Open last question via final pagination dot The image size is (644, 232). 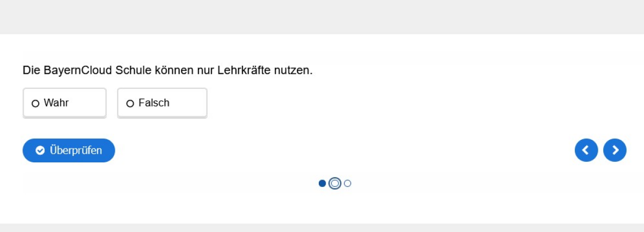(x=348, y=183)
